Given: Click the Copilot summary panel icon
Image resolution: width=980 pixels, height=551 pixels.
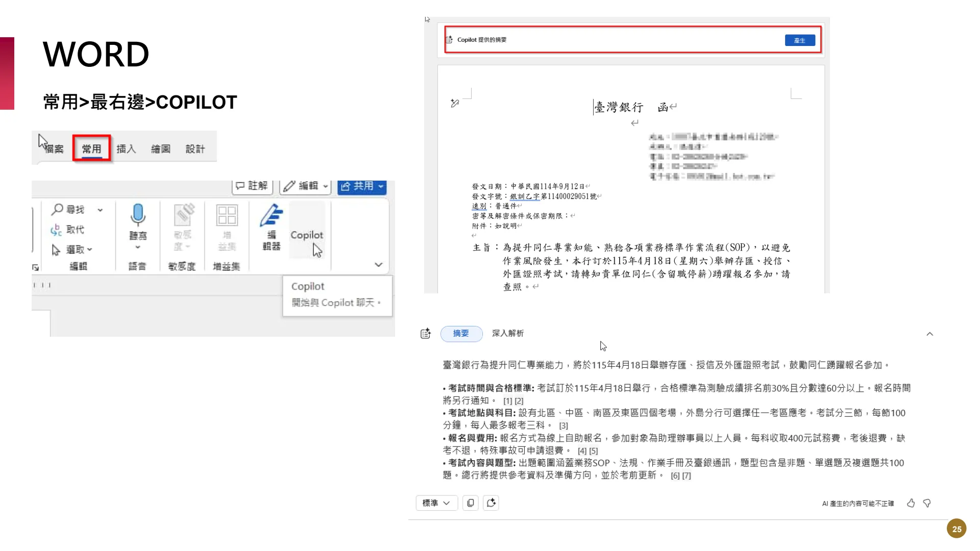Looking at the screenshot, I should tap(426, 334).
